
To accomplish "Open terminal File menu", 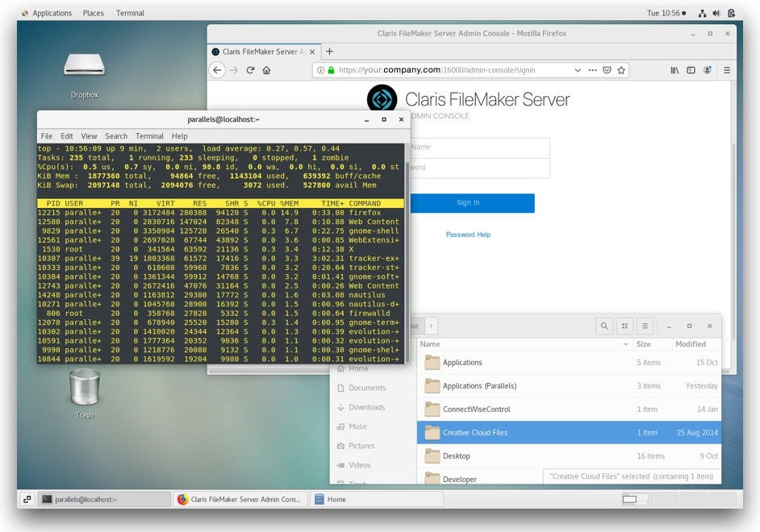I will (47, 136).
